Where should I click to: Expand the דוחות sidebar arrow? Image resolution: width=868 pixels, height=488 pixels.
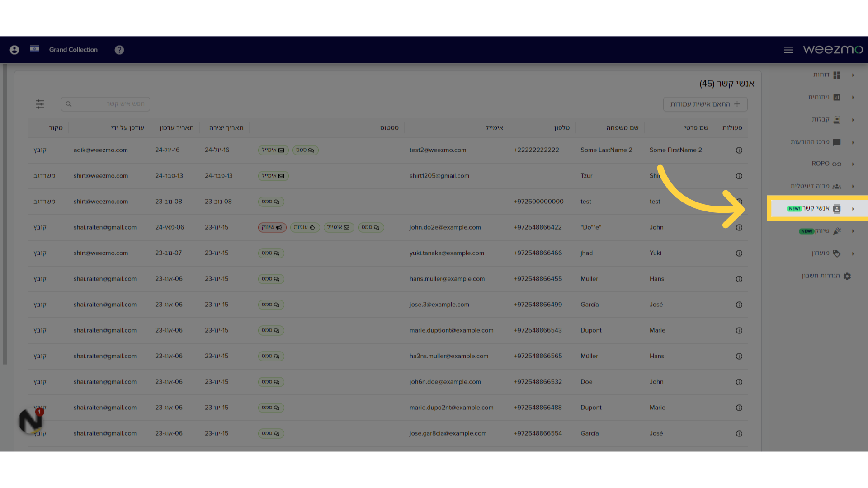853,75
